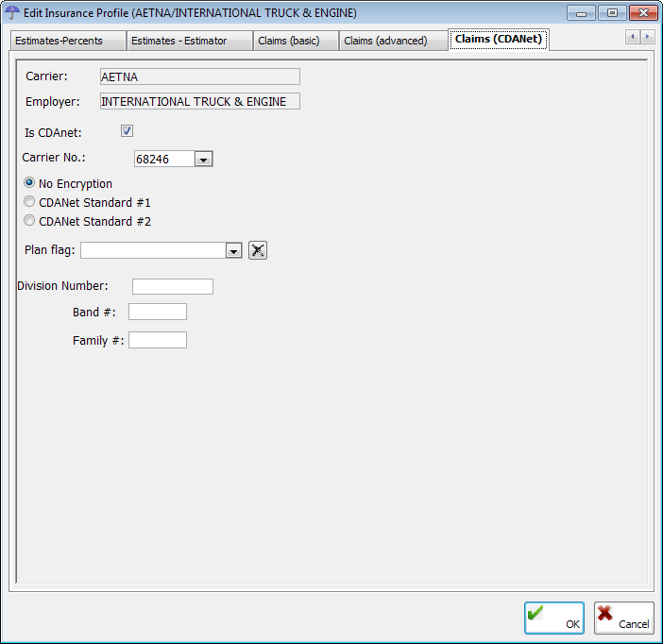Click the Cancel button
This screenshot has height=644, width=663.
623,619
